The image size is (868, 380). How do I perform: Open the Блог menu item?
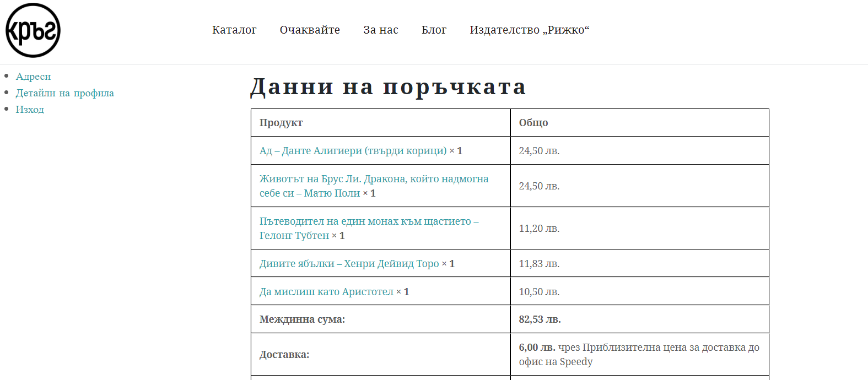pos(434,30)
